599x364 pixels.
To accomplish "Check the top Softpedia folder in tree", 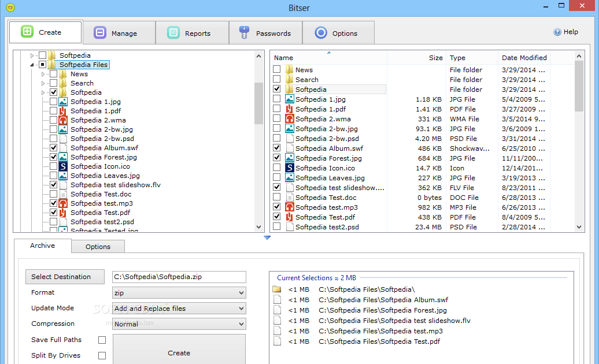I will [x=42, y=55].
